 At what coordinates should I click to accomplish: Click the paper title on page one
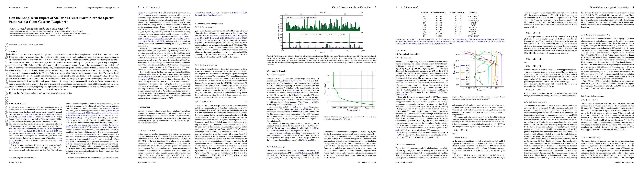point(62,20)
